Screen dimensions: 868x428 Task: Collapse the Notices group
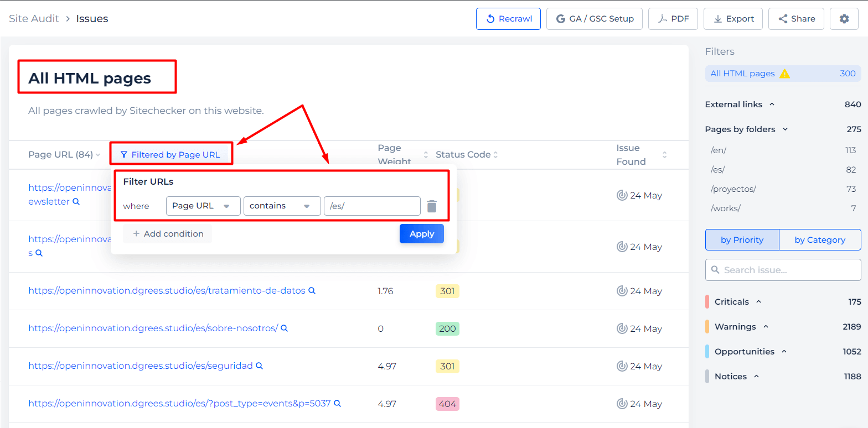[757, 377]
